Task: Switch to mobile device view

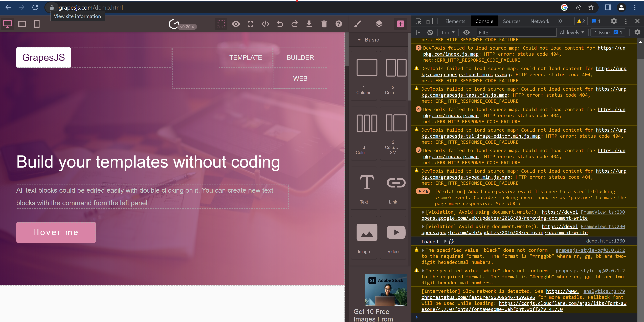Action: [37, 24]
